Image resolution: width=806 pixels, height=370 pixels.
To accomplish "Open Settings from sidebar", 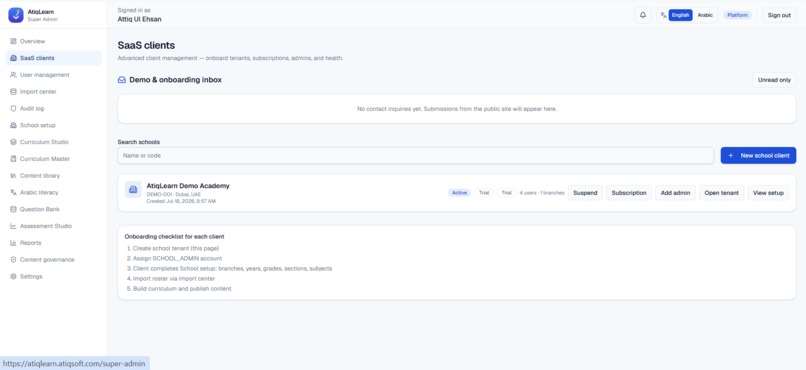I will (53, 276).
